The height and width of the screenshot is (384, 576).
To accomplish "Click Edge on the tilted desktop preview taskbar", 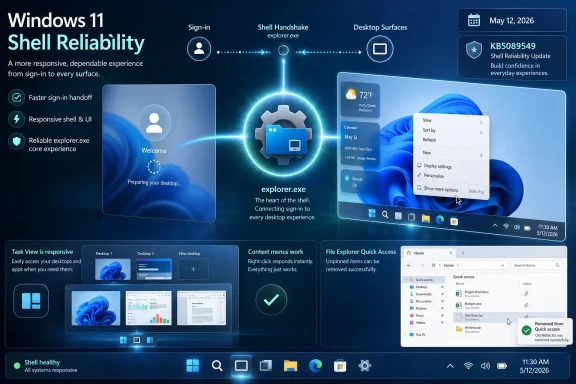I will [440, 220].
